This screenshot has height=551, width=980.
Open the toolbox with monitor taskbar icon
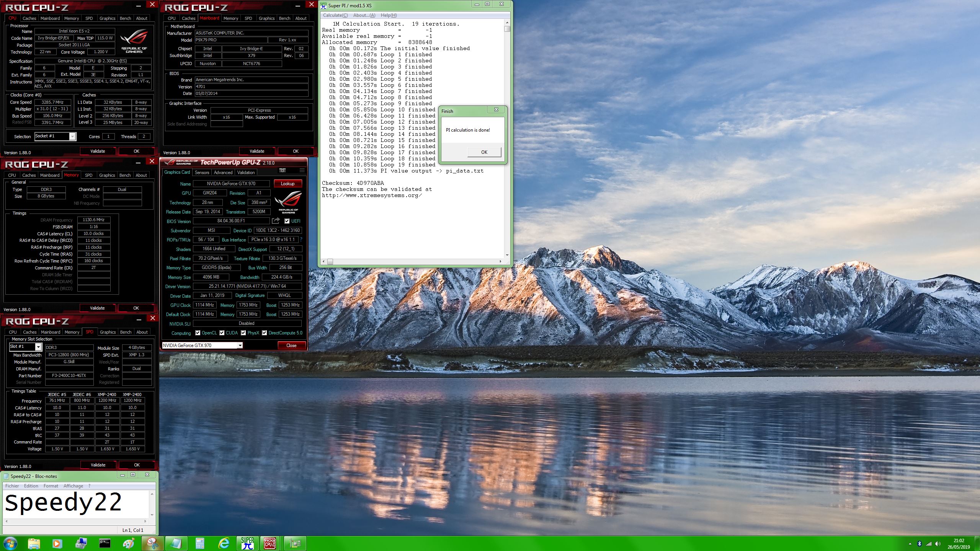coord(81,543)
